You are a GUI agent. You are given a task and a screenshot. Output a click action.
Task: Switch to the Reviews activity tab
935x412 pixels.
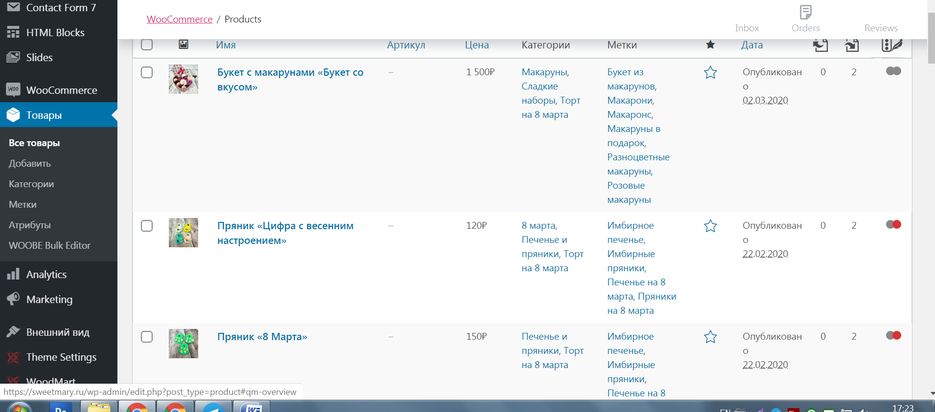click(881, 28)
